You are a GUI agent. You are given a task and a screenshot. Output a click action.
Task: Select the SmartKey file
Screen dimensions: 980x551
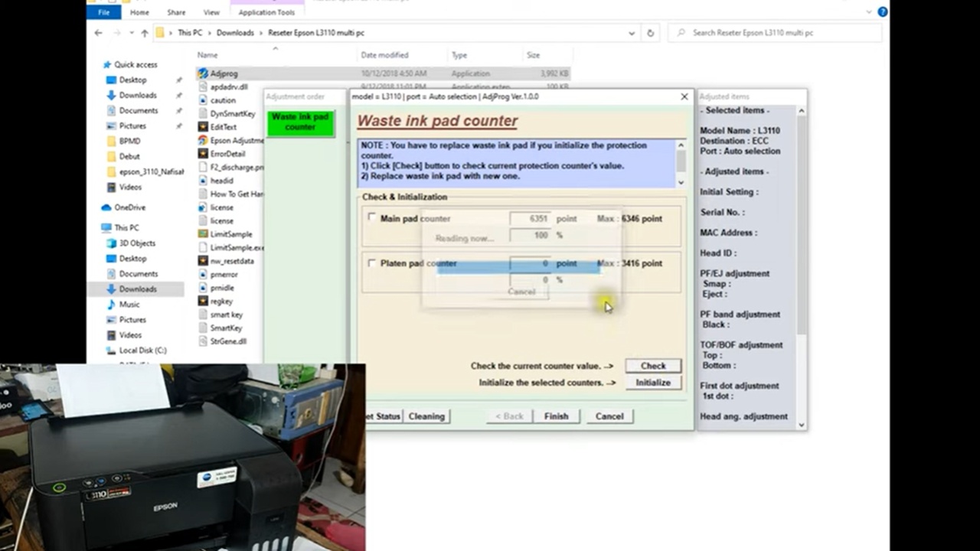point(226,328)
